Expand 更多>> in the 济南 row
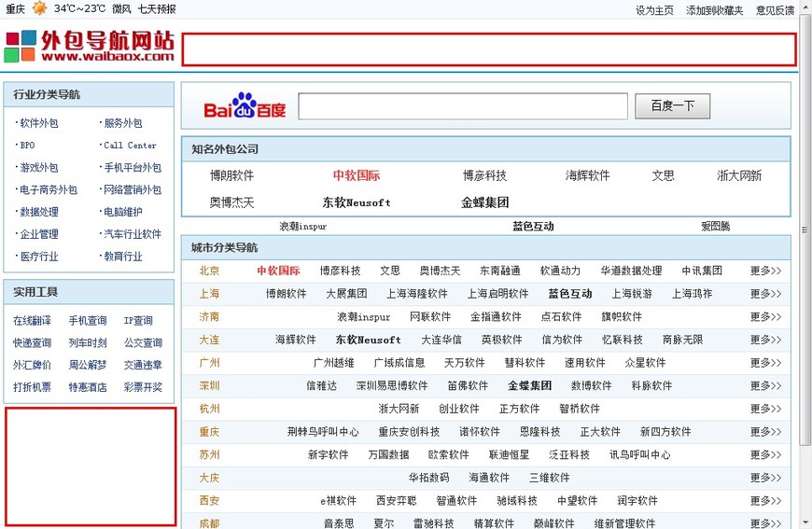Screen dimensions: 812x529 coord(766,317)
